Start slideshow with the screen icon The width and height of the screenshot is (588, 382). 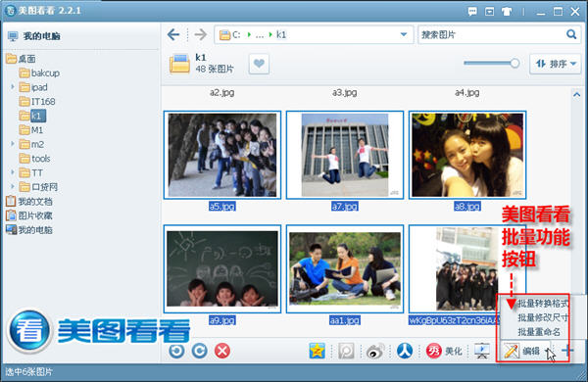482,351
